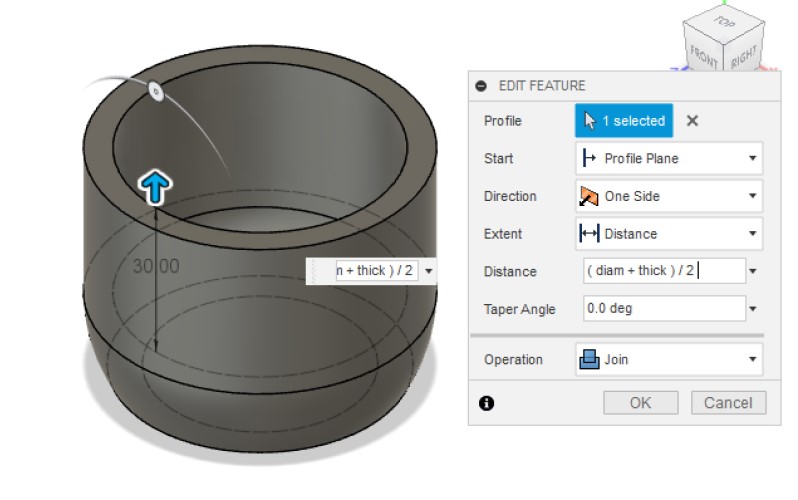Viewport: 798px width, 500px height.
Task: Click the Profile '1 selected' button
Action: tap(624, 121)
